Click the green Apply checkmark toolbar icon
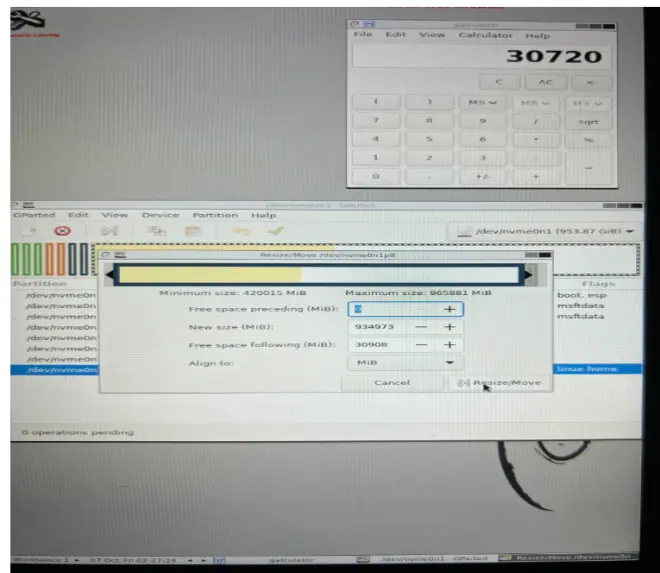This screenshot has width=660, height=573. click(x=276, y=231)
